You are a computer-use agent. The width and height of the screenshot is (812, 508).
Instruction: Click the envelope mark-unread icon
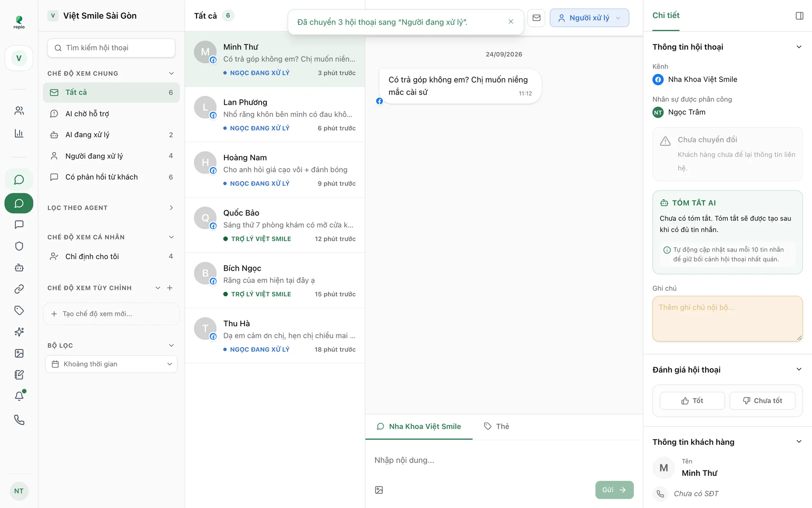536,18
